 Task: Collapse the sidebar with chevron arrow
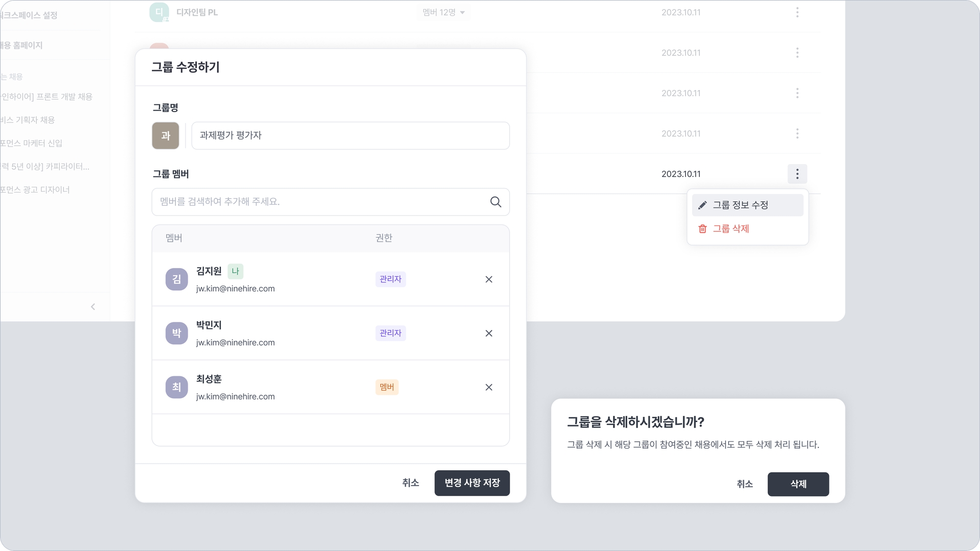[x=93, y=307]
